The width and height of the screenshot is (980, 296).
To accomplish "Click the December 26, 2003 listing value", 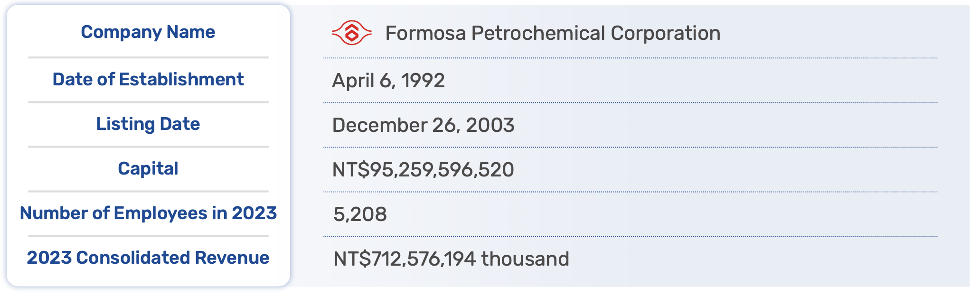I will tap(423, 125).
